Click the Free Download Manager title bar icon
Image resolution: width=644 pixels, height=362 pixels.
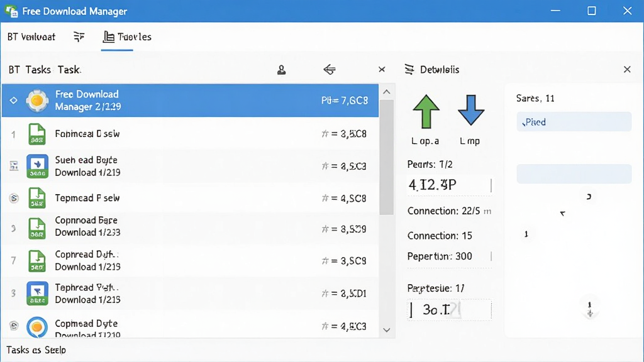[11, 11]
